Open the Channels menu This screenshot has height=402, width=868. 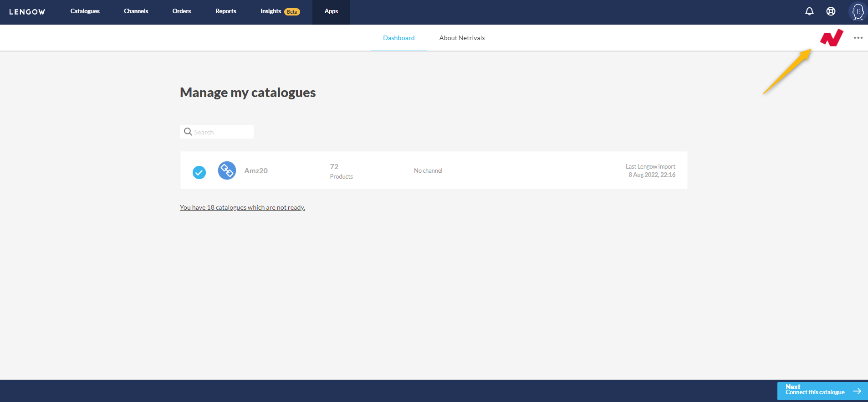pos(136,11)
